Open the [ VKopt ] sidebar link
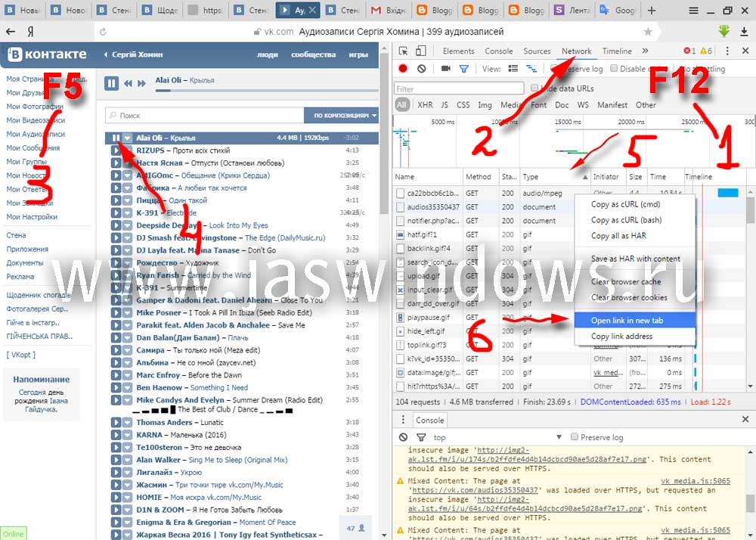This screenshot has width=756, height=540. pos(20,355)
